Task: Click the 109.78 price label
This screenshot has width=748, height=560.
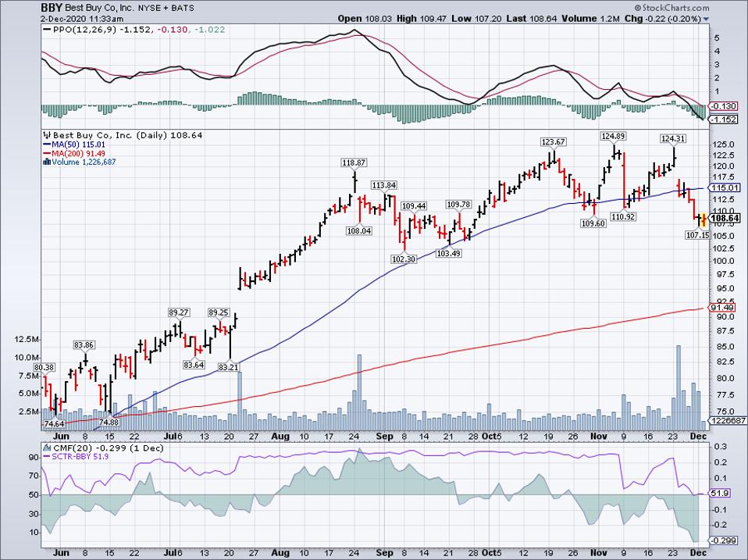Action: point(458,205)
